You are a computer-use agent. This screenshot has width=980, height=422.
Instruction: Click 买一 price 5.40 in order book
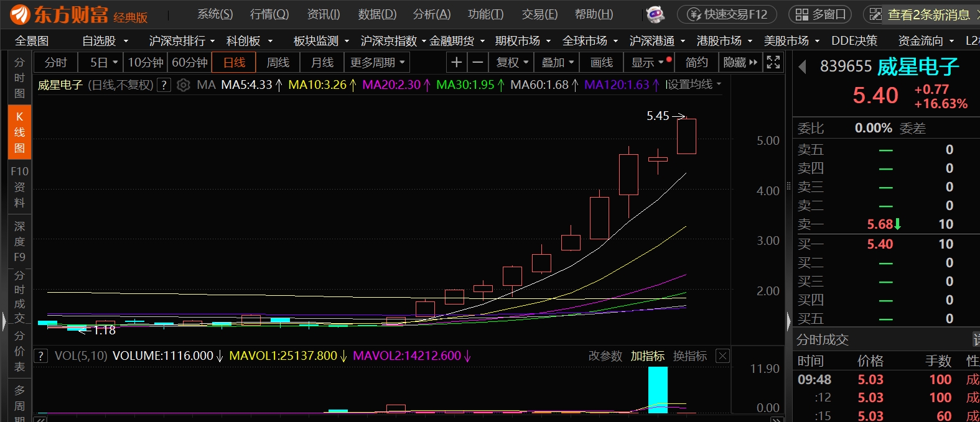880,244
